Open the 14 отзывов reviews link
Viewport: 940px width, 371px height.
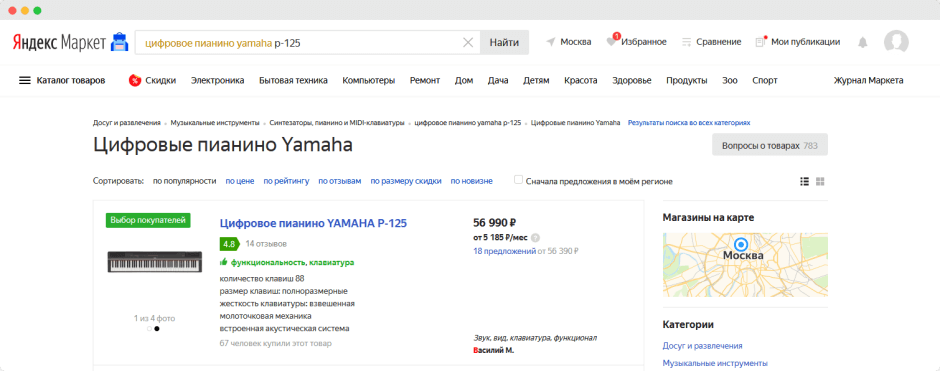click(266, 244)
